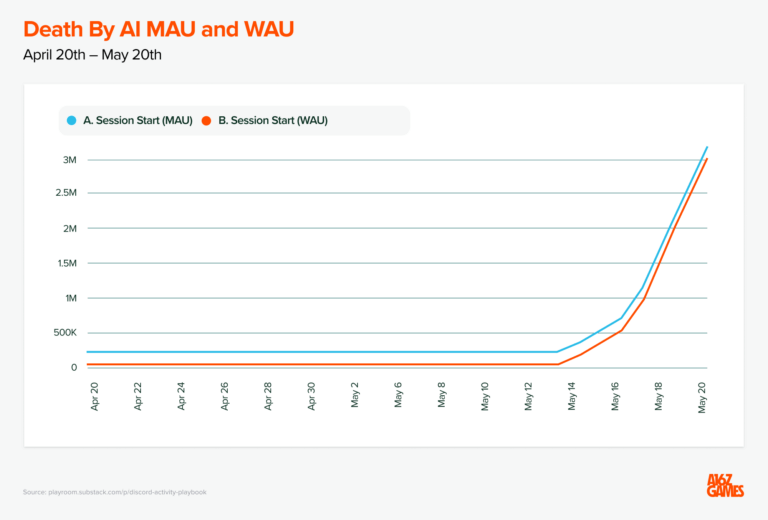This screenshot has height=520, width=768.
Task: Click the blue MAU legend dot
Action: (71, 121)
